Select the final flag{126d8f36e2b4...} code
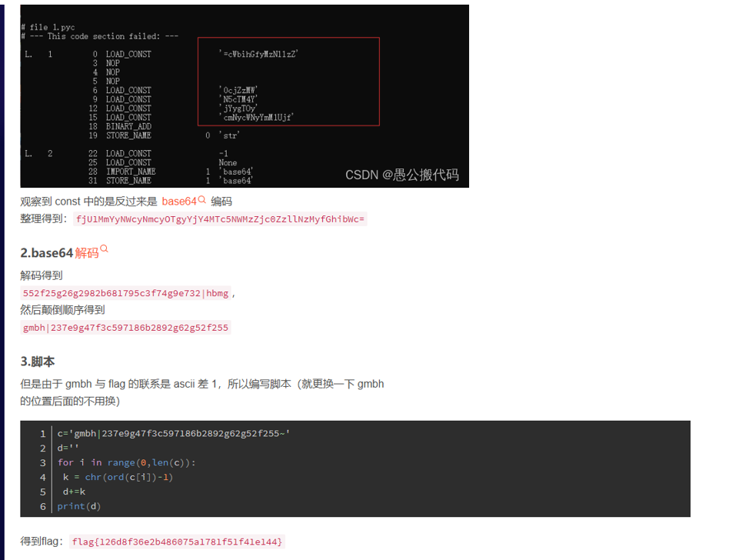Viewport: 749px width, 560px height. pos(177,542)
